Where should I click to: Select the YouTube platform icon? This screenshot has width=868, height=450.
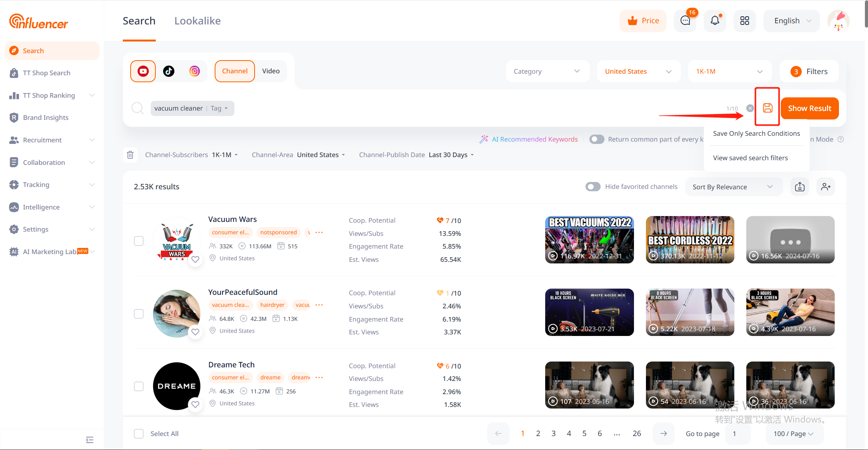(143, 71)
